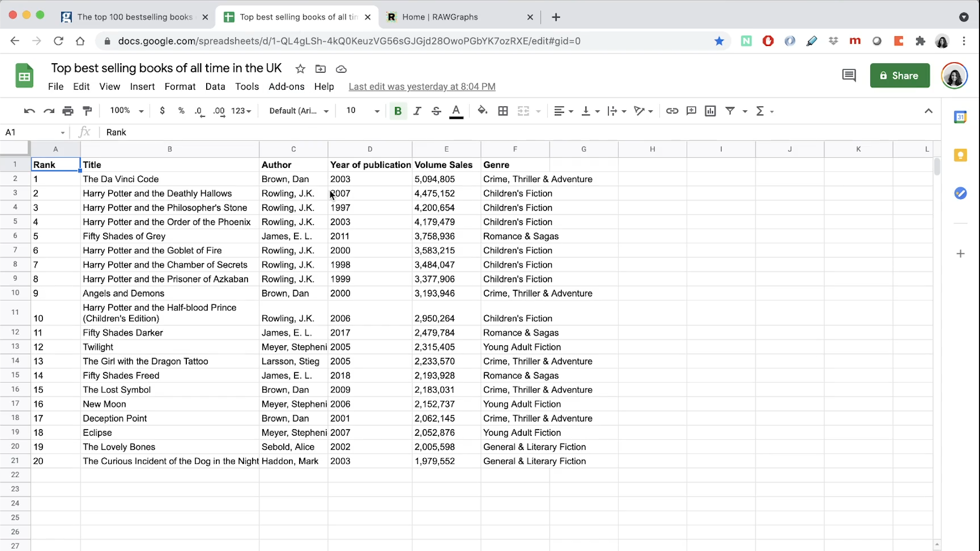Open the Data menu
Viewport: 980px width, 551px height.
(215, 87)
